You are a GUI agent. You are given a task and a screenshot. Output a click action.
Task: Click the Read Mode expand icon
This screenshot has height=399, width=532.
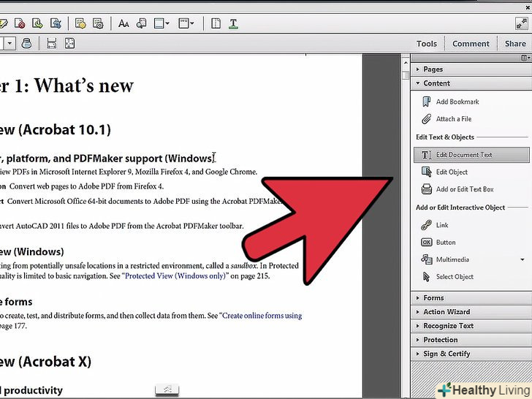[521, 23]
